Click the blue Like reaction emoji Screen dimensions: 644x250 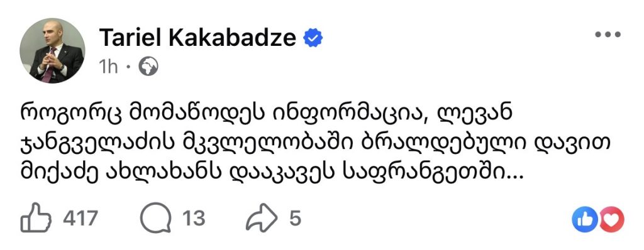tap(586, 220)
